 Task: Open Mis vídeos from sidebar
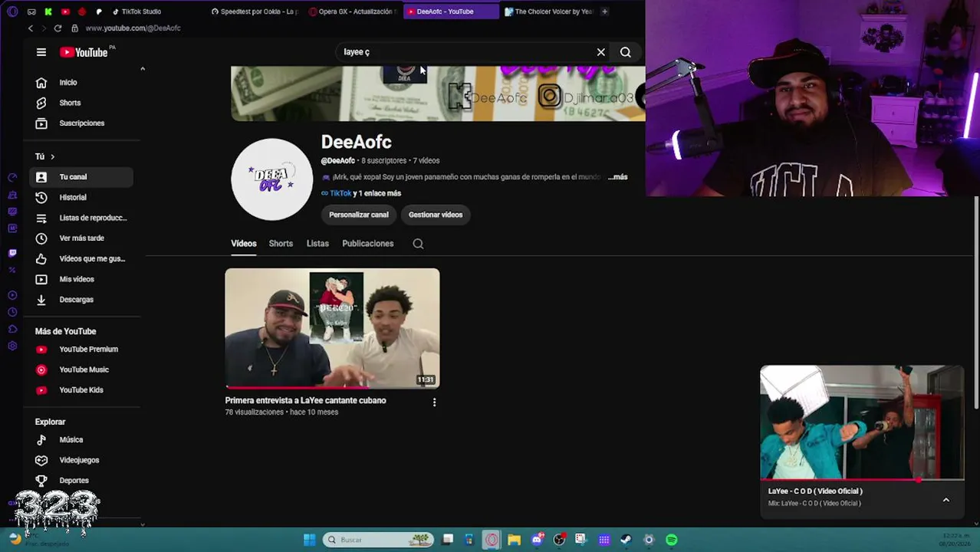pos(81,279)
